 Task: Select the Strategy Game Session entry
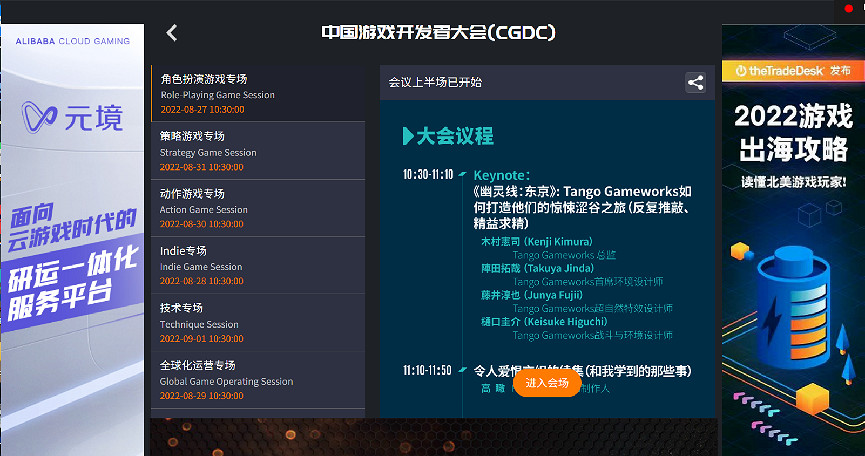(258, 151)
